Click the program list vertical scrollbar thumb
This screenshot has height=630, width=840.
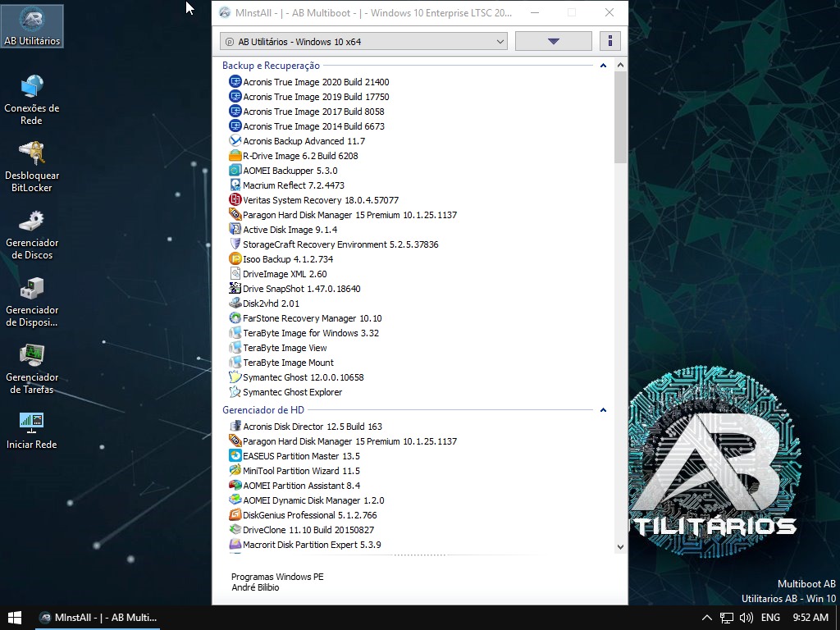pos(620,116)
